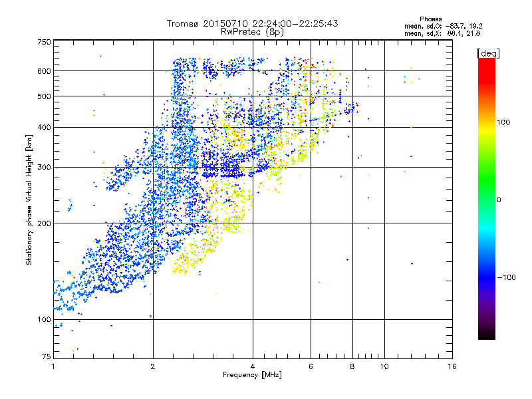Click the x-axis tick label '2'
Viewport: 532px width, 399px height.
point(153,366)
